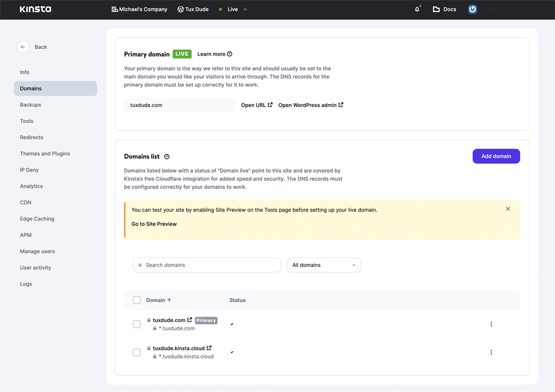Click the Docs folder icon
This screenshot has height=392, width=555.
(x=436, y=9)
